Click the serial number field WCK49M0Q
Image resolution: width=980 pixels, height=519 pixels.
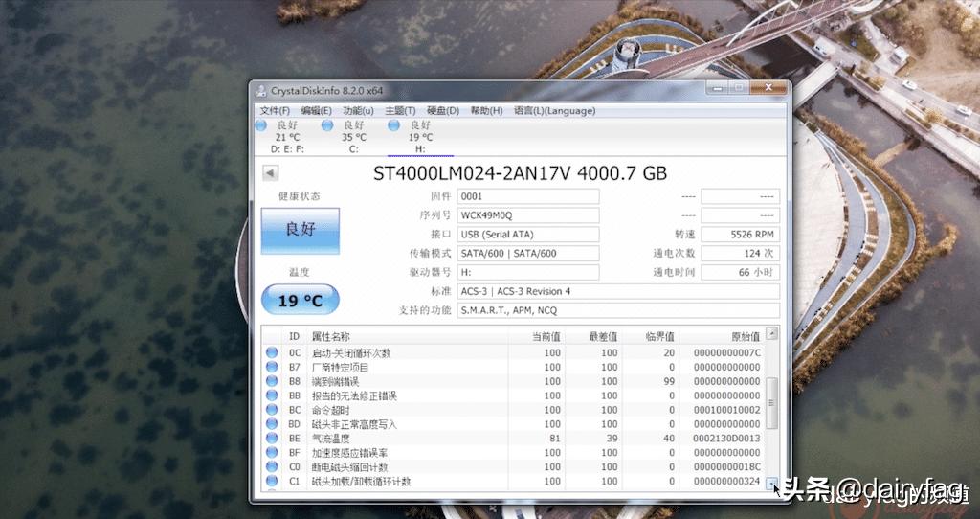[x=528, y=215]
